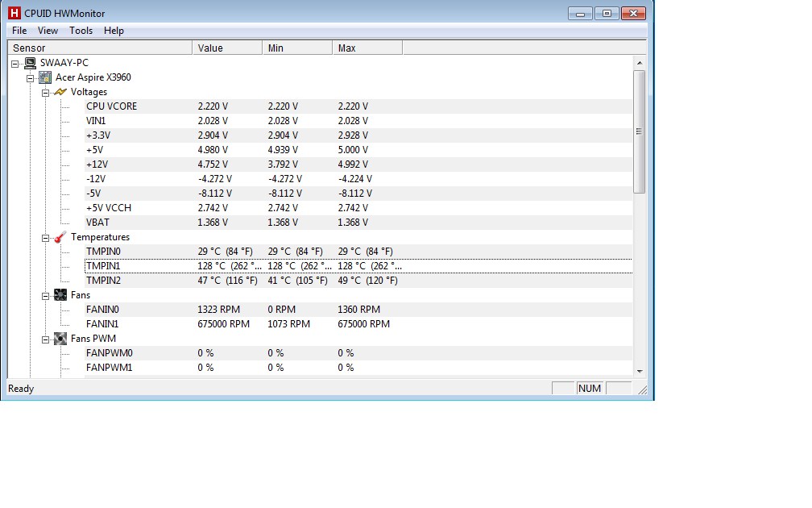Click the Fans category fan icon

tap(60, 295)
